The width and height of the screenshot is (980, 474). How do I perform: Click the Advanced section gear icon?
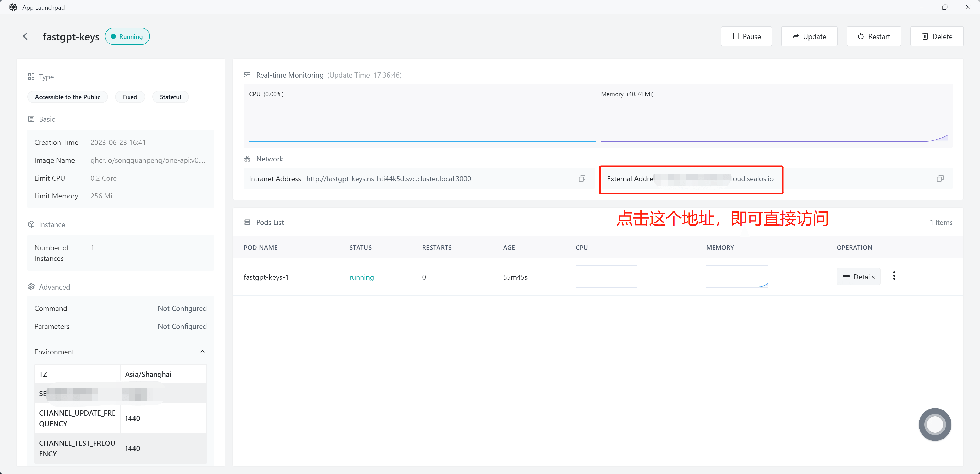31,286
